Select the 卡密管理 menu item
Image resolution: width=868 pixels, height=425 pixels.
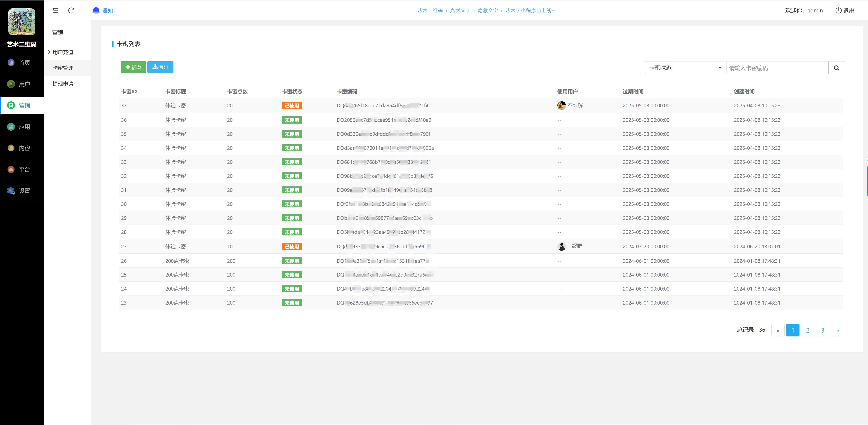point(63,68)
